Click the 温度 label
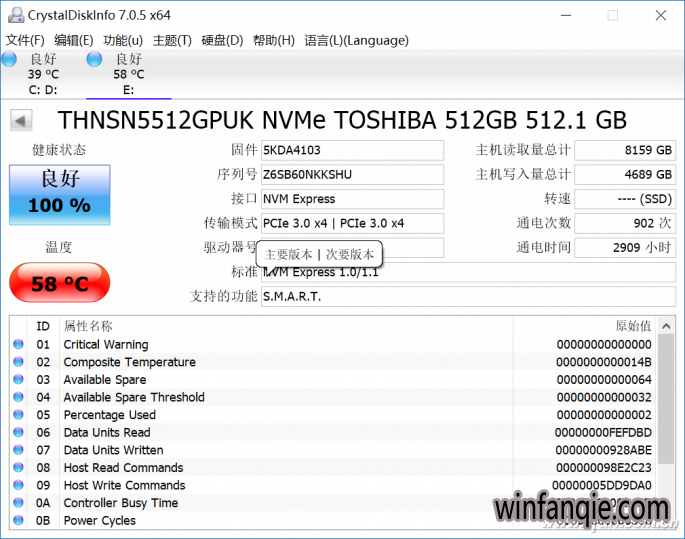Image resolution: width=685 pixels, height=539 pixels. 59,248
